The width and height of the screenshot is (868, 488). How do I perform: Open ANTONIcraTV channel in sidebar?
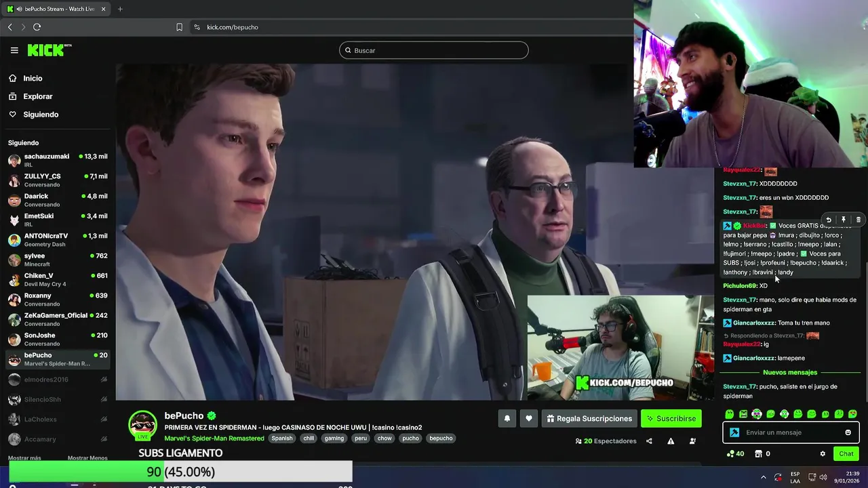pos(57,240)
